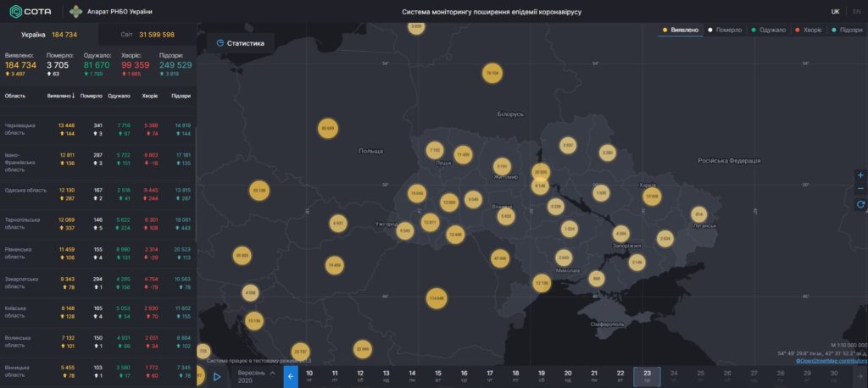
Task: Open the OpenStreetMap contributors link
Action: [x=832, y=361]
